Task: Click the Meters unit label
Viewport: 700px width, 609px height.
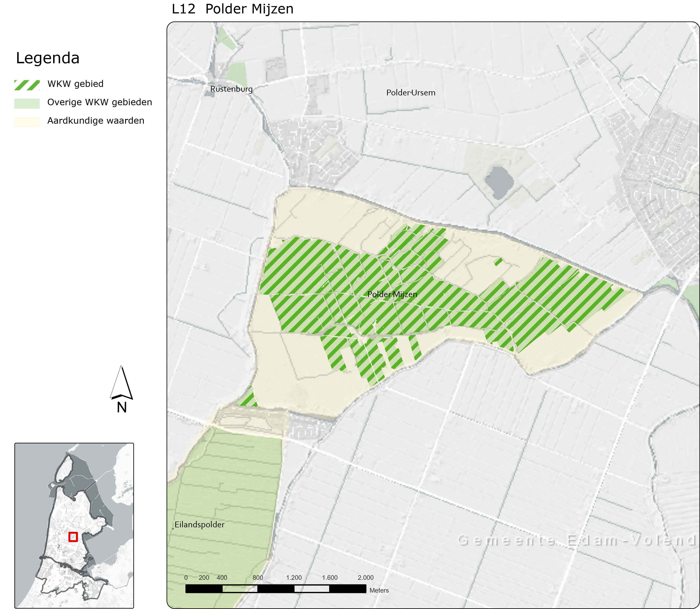Action: 379,590
